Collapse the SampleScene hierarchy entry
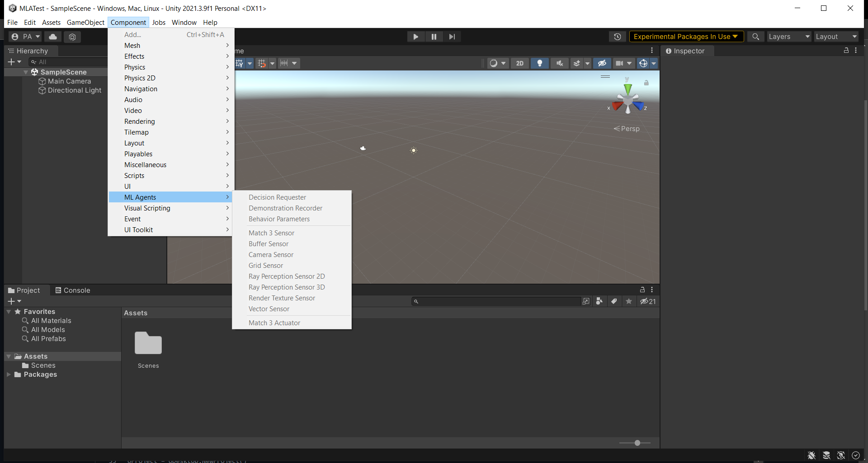The width and height of the screenshot is (868, 463). tap(26, 72)
